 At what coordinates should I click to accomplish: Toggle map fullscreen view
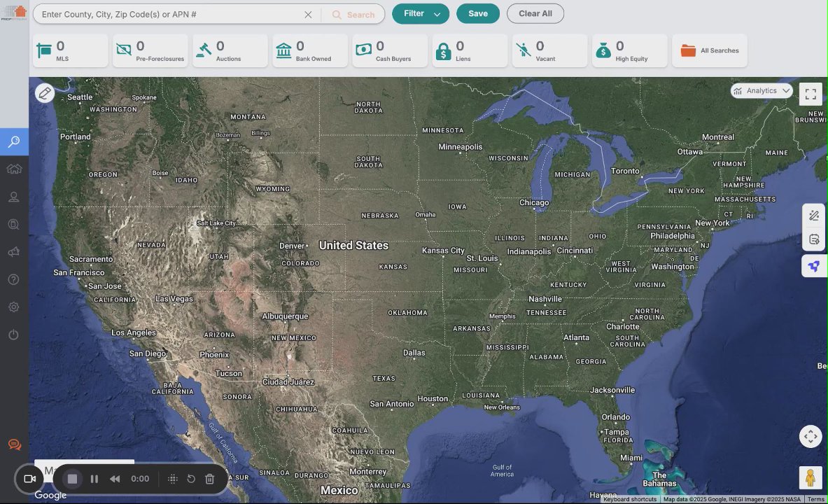tap(811, 94)
